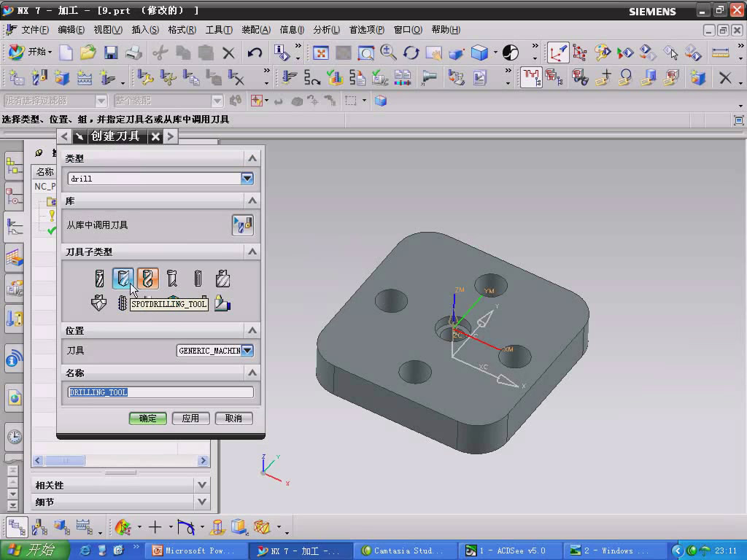Image resolution: width=747 pixels, height=560 pixels.
Task: Click the Create Program icon
Action: [17, 77]
